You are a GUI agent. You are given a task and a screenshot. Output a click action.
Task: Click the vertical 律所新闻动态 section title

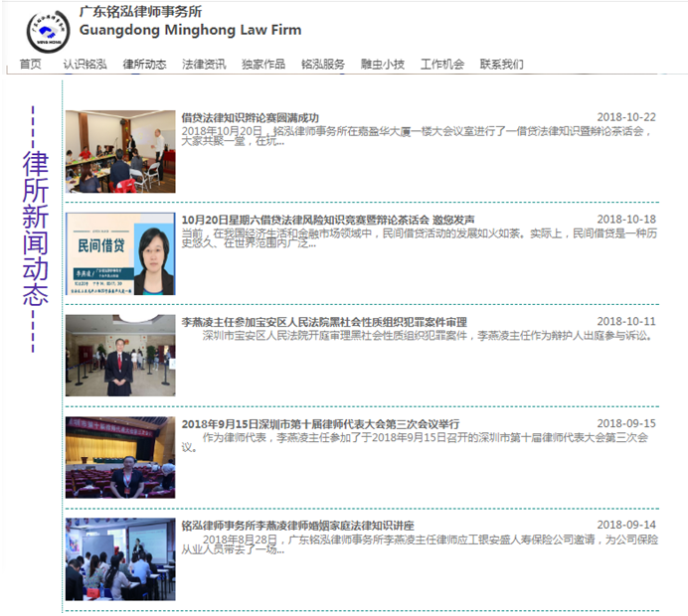point(35,229)
